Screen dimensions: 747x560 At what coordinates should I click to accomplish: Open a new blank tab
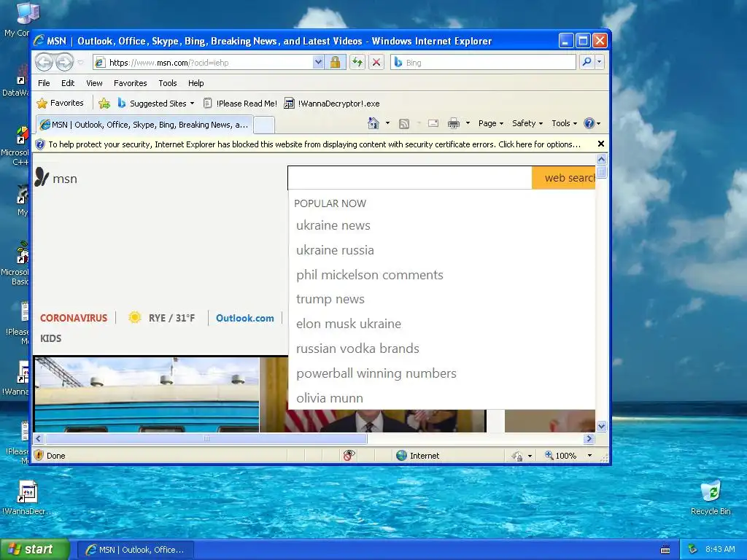pyautogui.click(x=263, y=125)
